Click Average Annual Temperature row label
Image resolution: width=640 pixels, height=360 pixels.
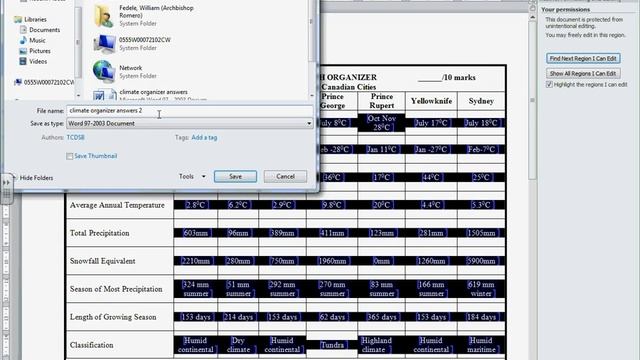tap(117, 205)
